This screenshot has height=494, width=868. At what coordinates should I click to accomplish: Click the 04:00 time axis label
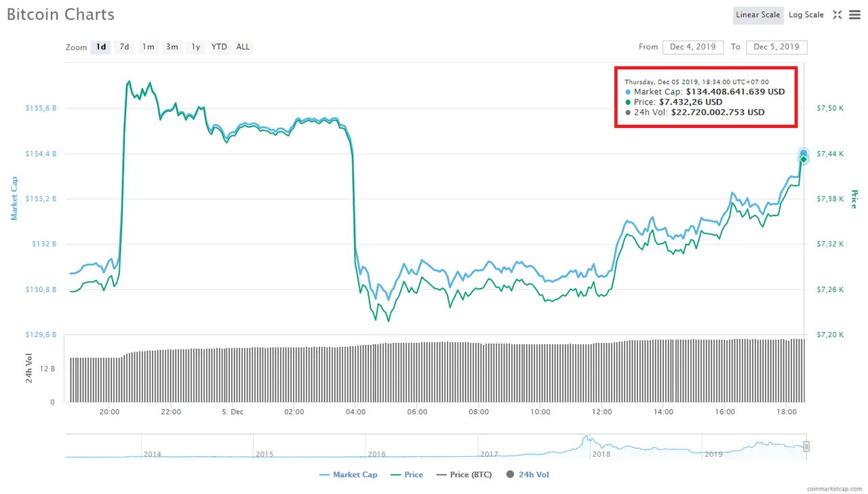point(355,411)
